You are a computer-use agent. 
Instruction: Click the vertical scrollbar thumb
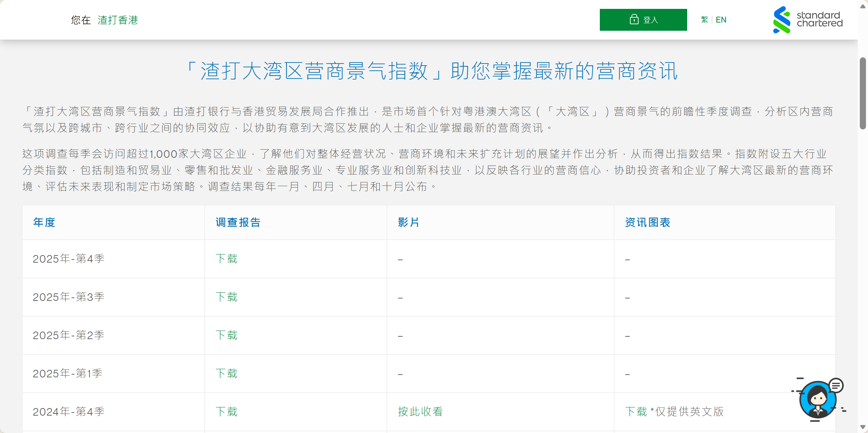tap(863, 93)
